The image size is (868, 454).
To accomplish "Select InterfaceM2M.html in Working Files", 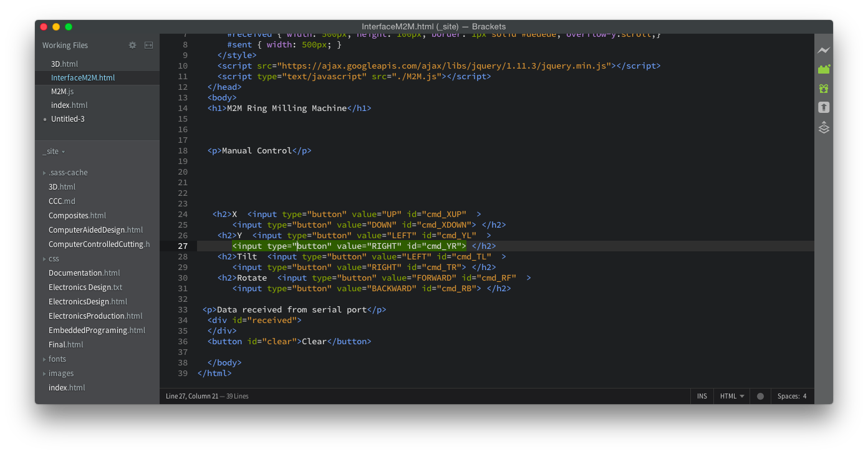I will pos(83,78).
